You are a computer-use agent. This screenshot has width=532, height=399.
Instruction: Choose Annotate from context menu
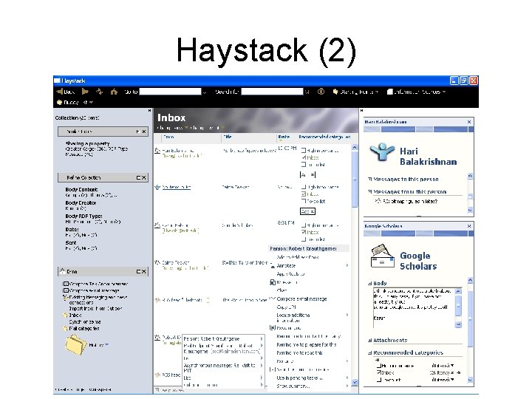(286, 266)
